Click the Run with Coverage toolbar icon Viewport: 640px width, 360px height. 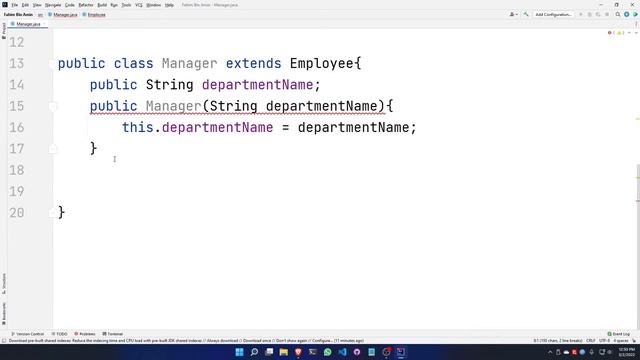click(598, 14)
